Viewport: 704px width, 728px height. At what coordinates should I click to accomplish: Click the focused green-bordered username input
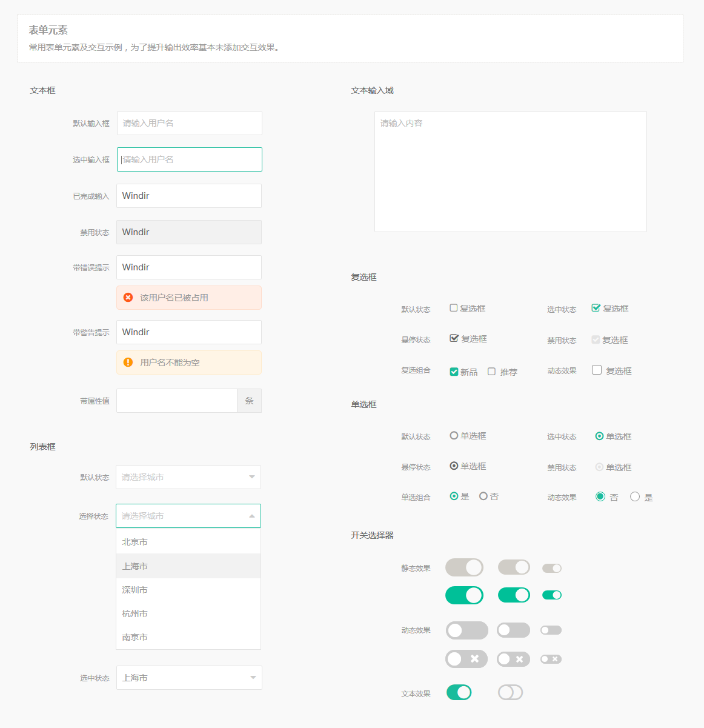point(190,159)
